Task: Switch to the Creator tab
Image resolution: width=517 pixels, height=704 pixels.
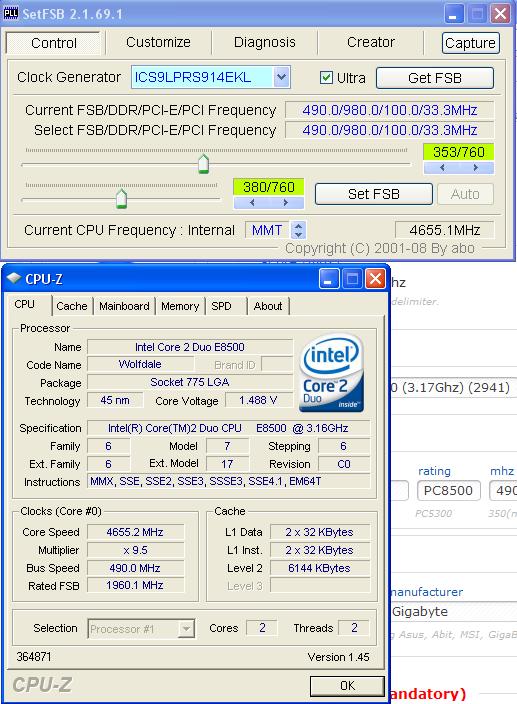Action: click(371, 42)
